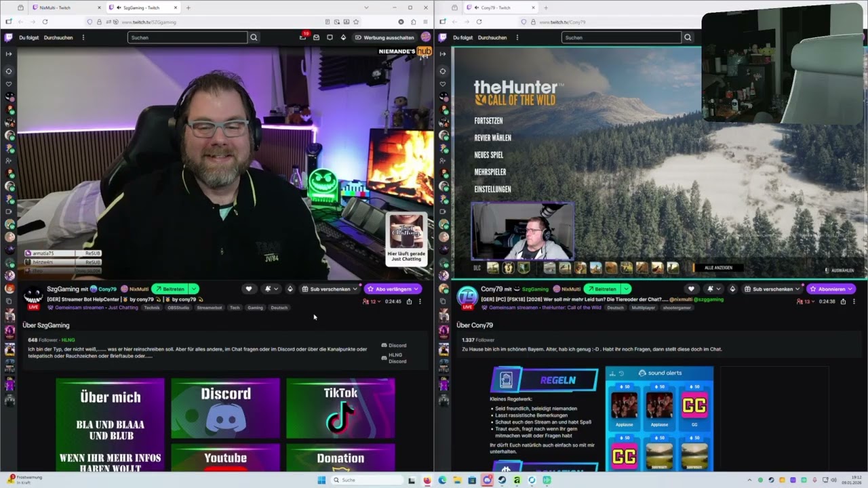Image resolution: width=868 pixels, height=488 pixels.
Task: Share the SzgGaming stream
Action: click(409, 302)
